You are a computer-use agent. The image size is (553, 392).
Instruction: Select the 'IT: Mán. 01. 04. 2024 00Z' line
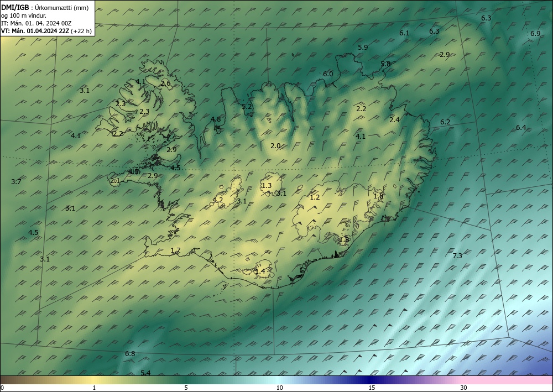click(36, 23)
